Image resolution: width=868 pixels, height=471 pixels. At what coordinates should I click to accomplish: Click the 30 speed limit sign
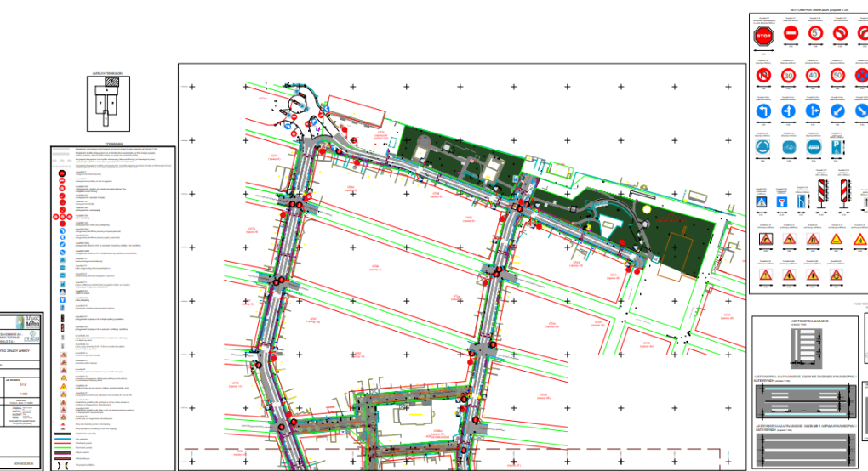789,76
